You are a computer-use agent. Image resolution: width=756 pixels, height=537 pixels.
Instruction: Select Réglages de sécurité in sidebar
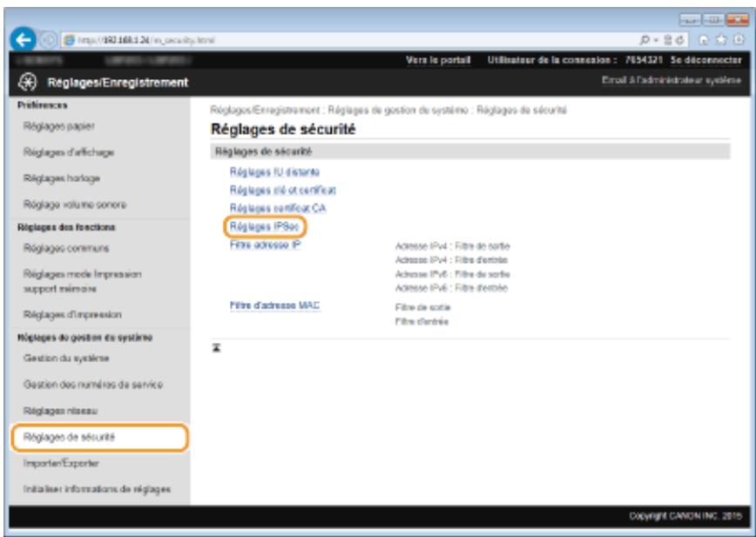(99, 437)
